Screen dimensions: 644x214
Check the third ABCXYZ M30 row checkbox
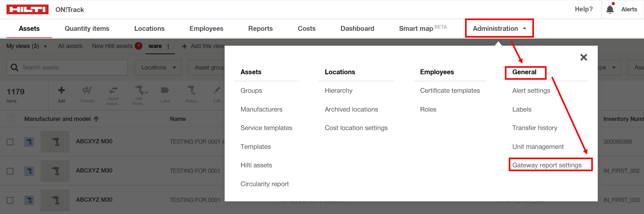10,200
